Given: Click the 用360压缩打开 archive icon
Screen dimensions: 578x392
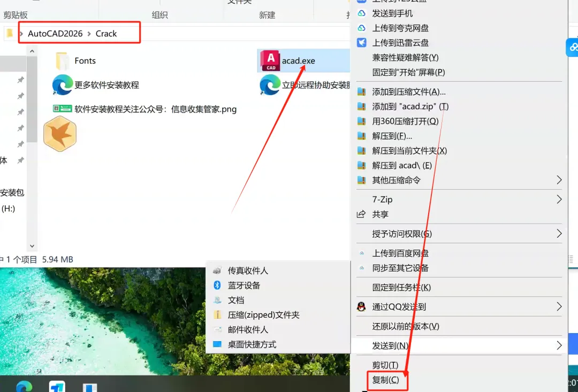Looking at the screenshot, I should pos(362,121).
